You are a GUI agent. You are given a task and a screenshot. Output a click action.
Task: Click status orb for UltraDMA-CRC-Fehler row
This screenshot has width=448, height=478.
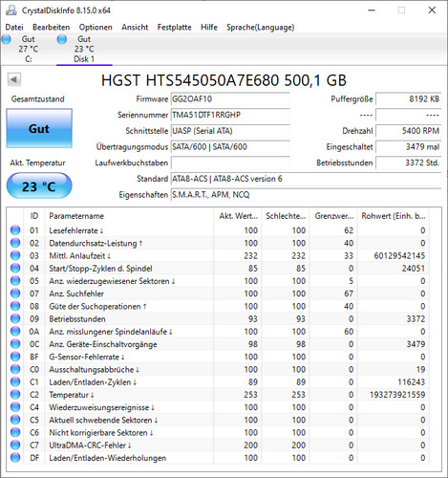[x=15, y=445]
